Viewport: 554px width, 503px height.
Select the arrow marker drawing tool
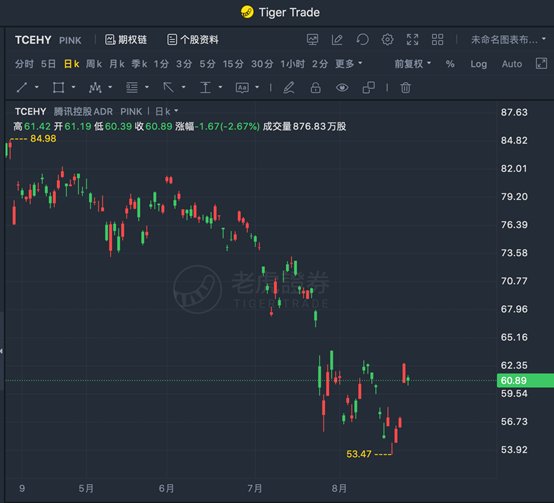pos(169,87)
